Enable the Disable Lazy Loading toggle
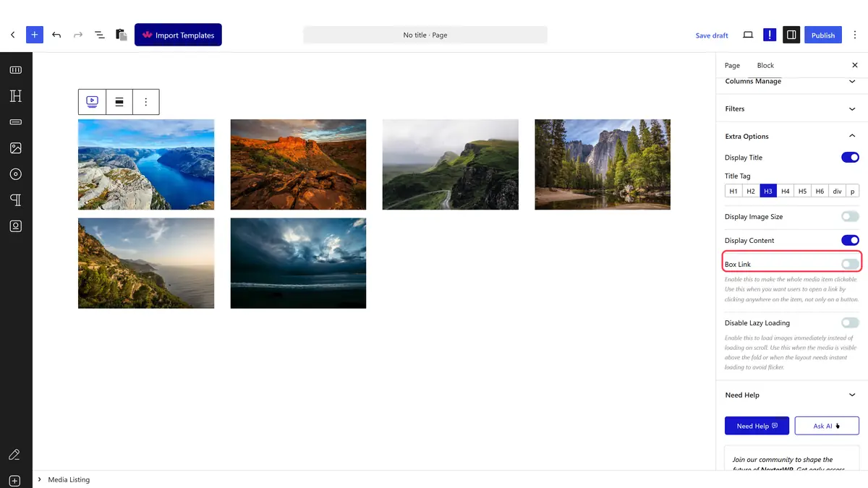The height and width of the screenshot is (488, 868). click(x=850, y=323)
